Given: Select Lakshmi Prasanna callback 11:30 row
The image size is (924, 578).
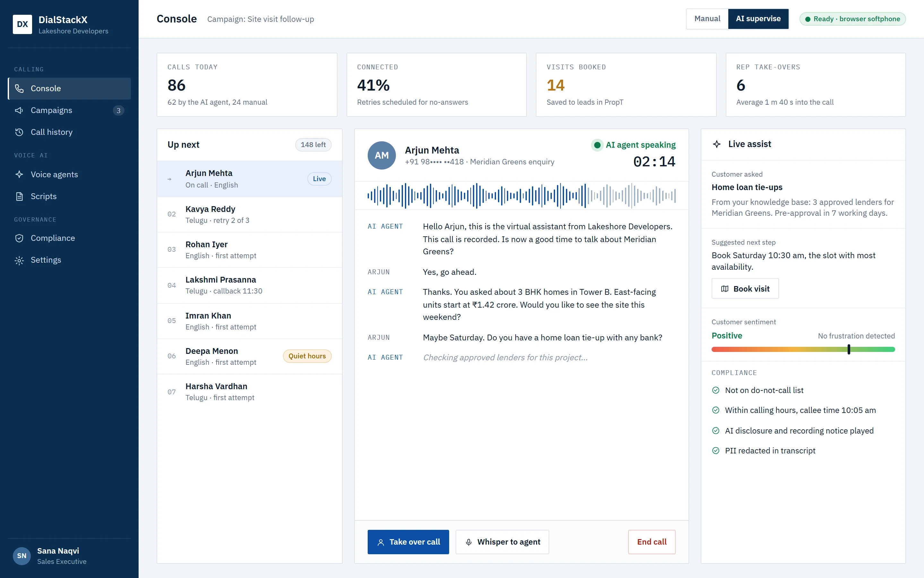Looking at the screenshot, I should pos(250,285).
